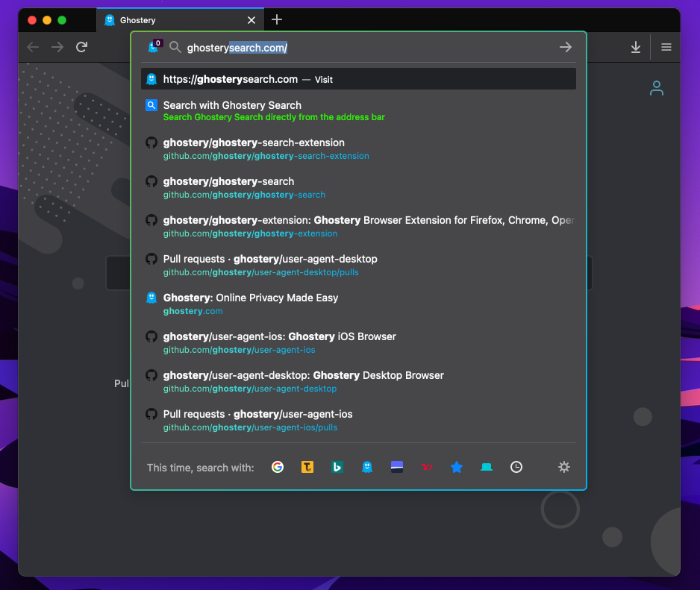This screenshot has height=590, width=700.
Task: Search this time with Bing
Action: pyautogui.click(x=337, y=467)
